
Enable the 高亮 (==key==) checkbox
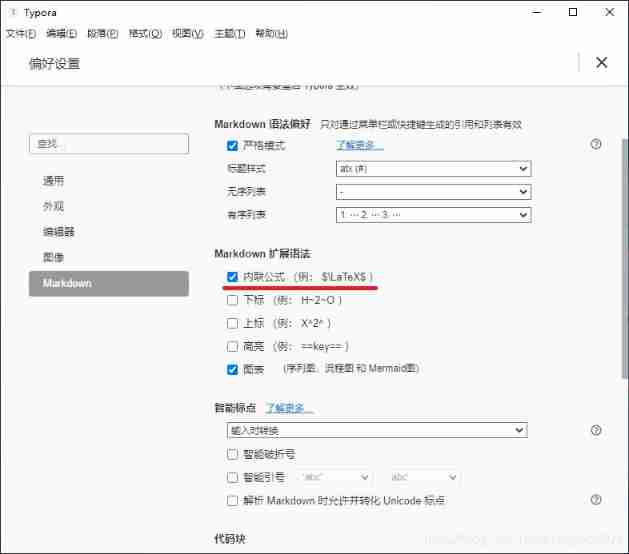[232, 346]
